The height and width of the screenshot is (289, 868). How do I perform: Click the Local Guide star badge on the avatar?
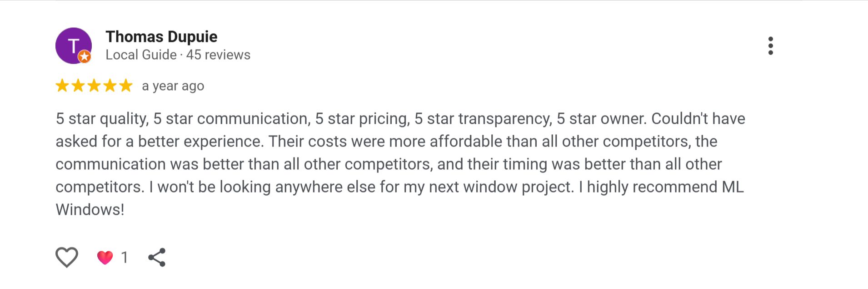[x=84, y=56]
